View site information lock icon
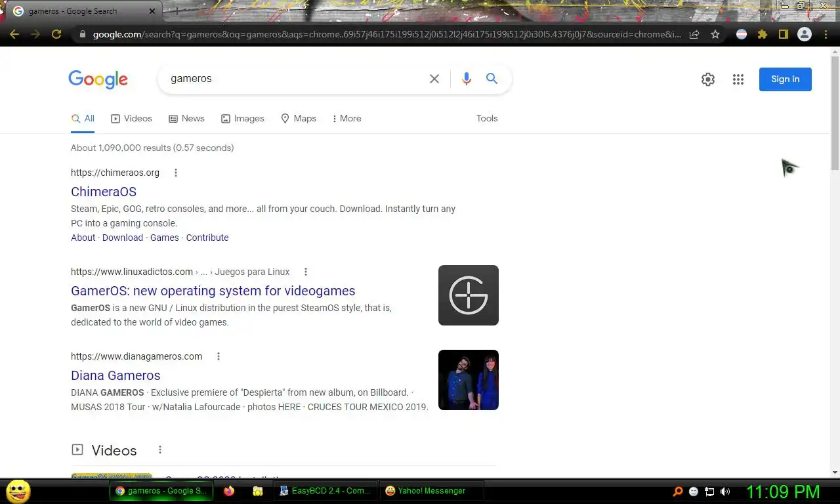The width and height of the screenshot is (840, 504). coord(82,34)
